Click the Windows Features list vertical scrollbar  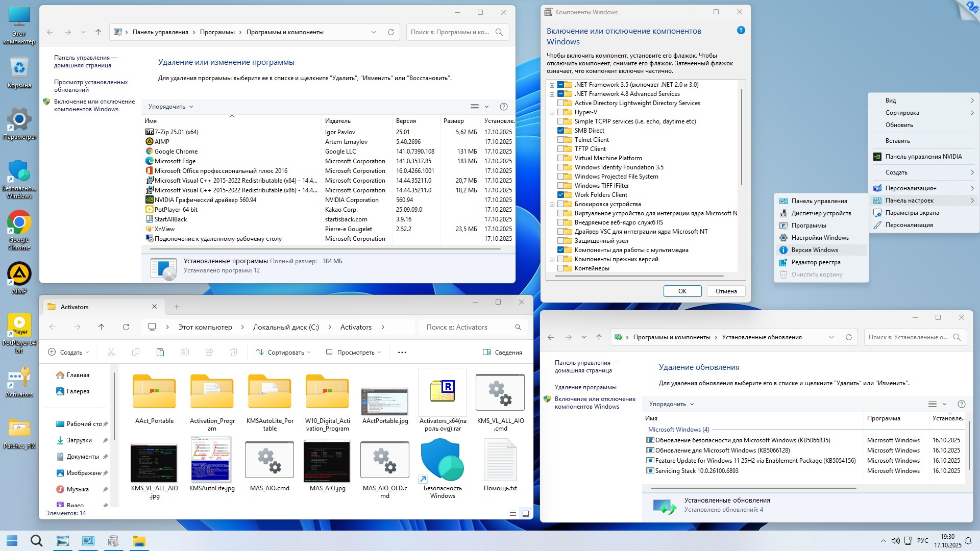(741, 138)
